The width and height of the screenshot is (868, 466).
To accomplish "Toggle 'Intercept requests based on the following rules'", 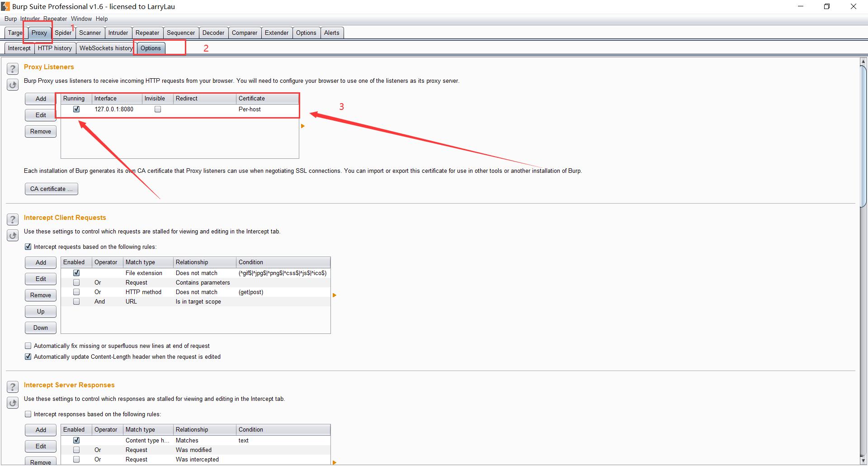I will [28, 247].
